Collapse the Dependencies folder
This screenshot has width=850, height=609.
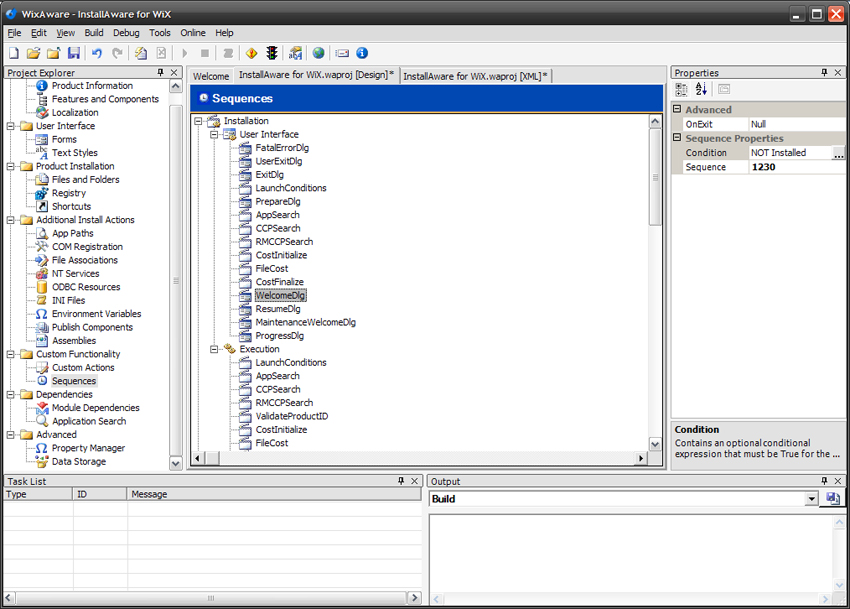(10, 395)
